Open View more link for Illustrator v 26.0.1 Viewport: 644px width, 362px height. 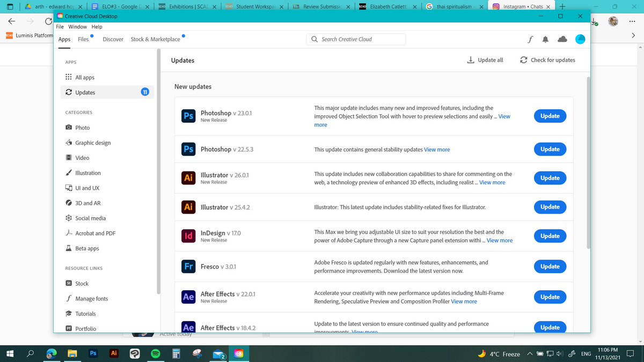point(492,182)
